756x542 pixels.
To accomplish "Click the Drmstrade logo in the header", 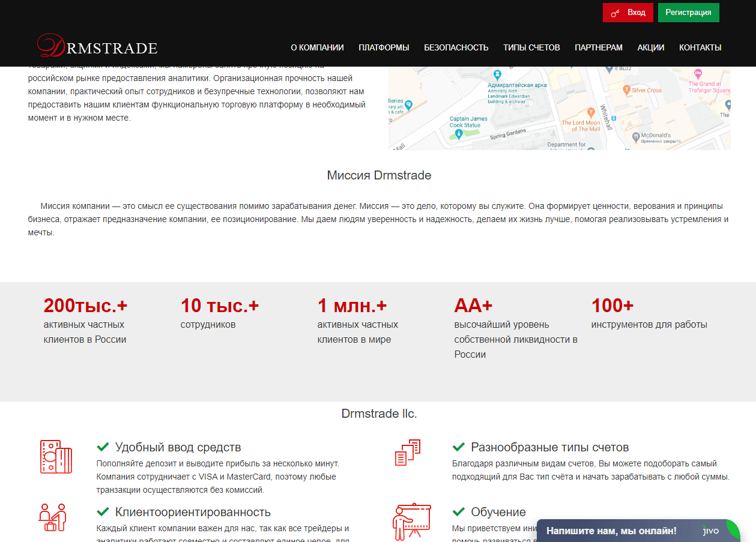I will [97, 46].
